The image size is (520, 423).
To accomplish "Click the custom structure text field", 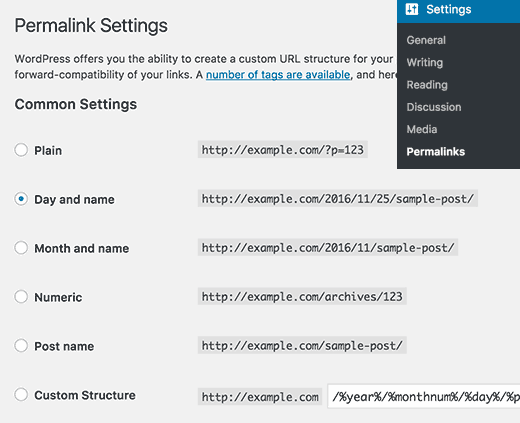I will (424, 396).
